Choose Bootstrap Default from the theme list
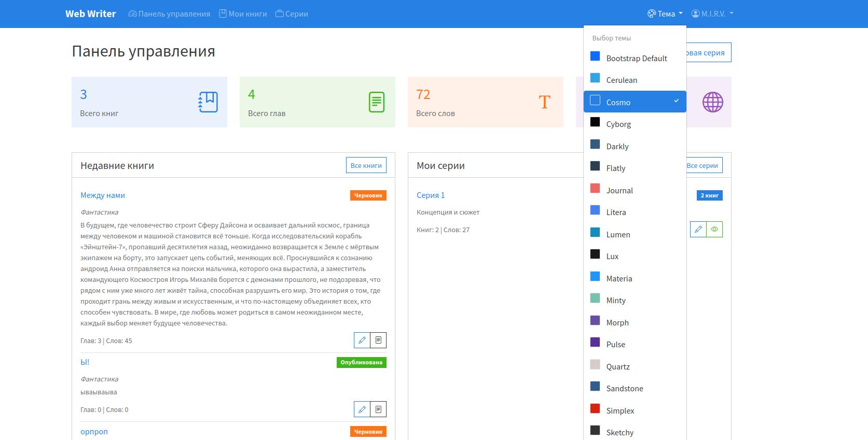Screen dimensions: 868x440 (636, 59)
